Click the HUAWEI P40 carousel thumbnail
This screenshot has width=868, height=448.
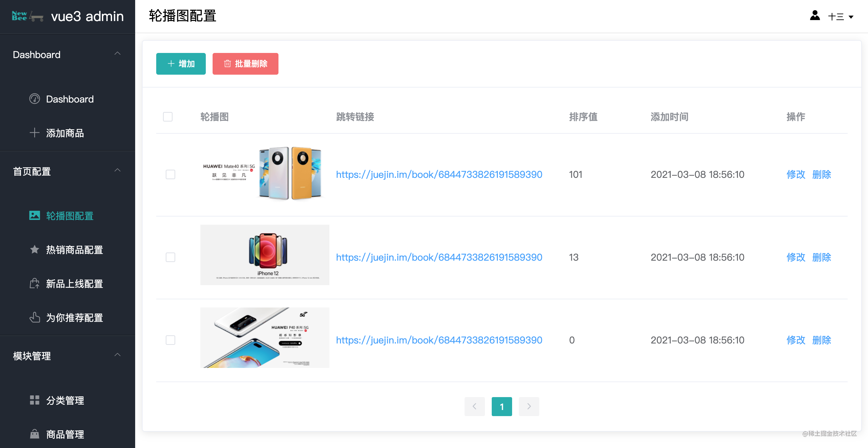pos(265,338)
